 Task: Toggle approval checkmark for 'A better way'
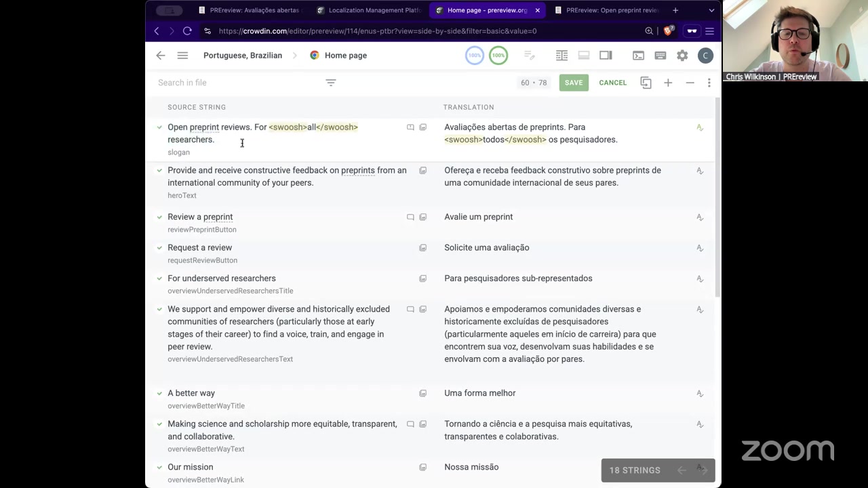click(159, 393)
